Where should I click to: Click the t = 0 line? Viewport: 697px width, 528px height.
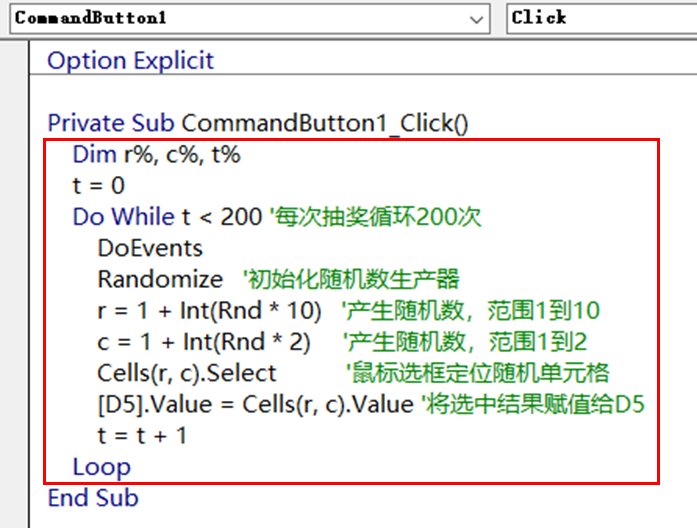coord(99,185)
